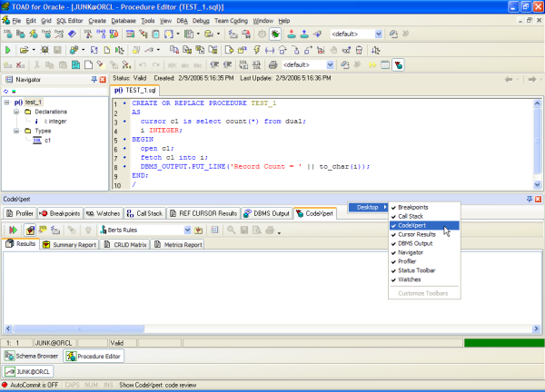Click the magnifier icon in CodeXpert toolbar
545x392 pixels.
[x=231, y=230]
